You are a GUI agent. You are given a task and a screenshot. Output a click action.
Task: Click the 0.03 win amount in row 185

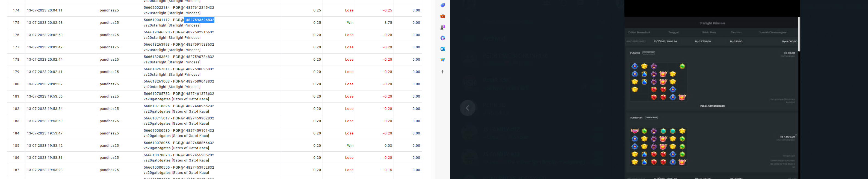tap(388, 146)
